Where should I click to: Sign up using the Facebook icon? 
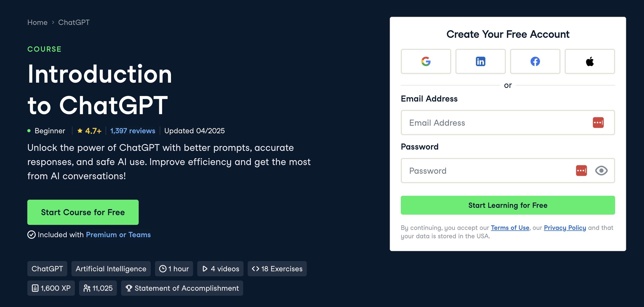point(535,61)
